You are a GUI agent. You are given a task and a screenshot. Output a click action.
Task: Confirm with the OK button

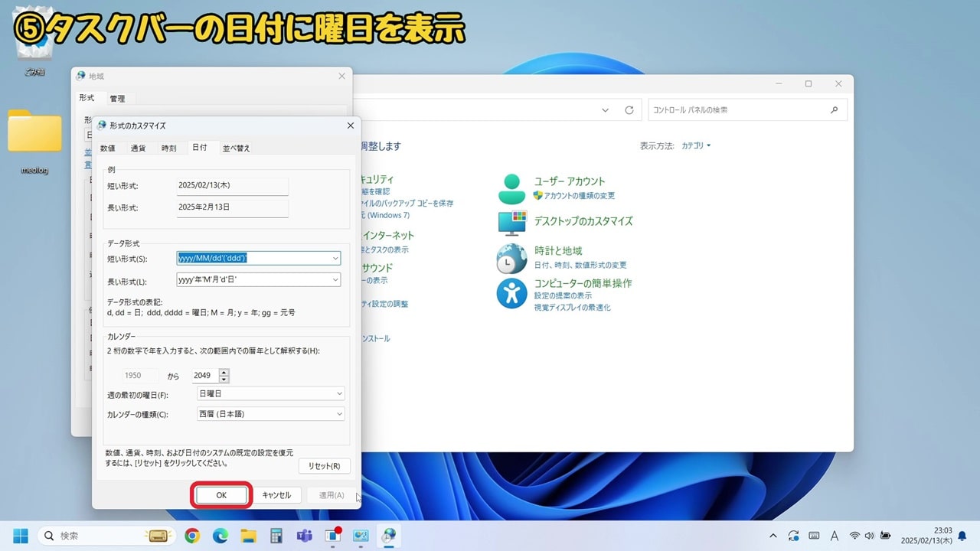tap(221, 495)
